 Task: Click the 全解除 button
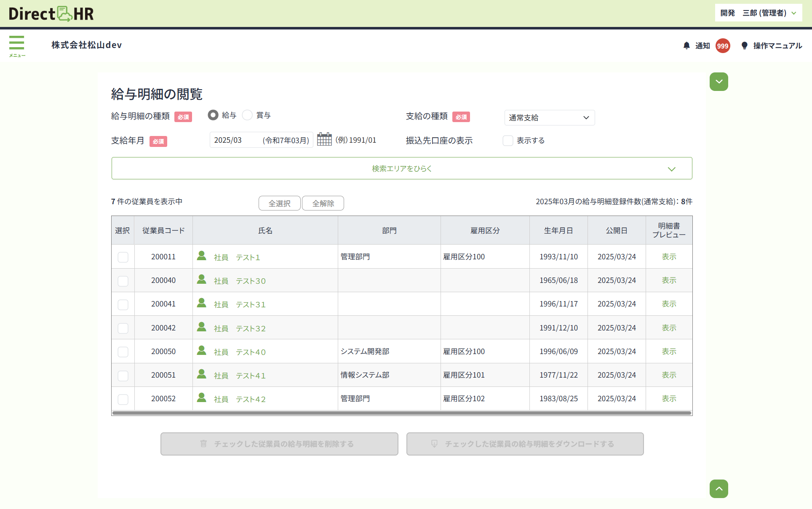323,203
